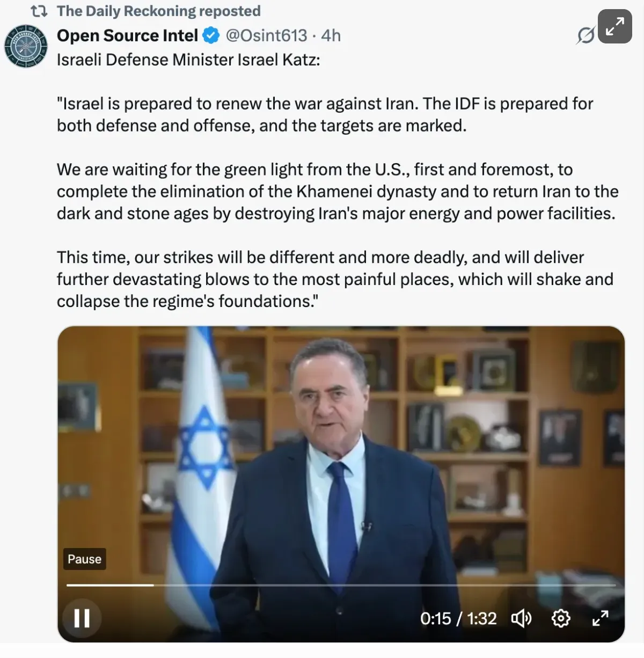
Task: Click the blue verified badge
Action: point(211,35)
